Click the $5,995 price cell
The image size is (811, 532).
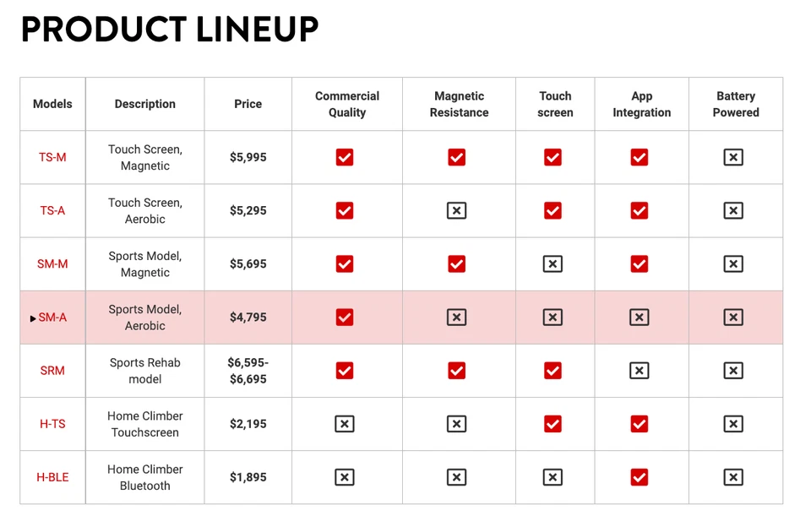point(248,157)
